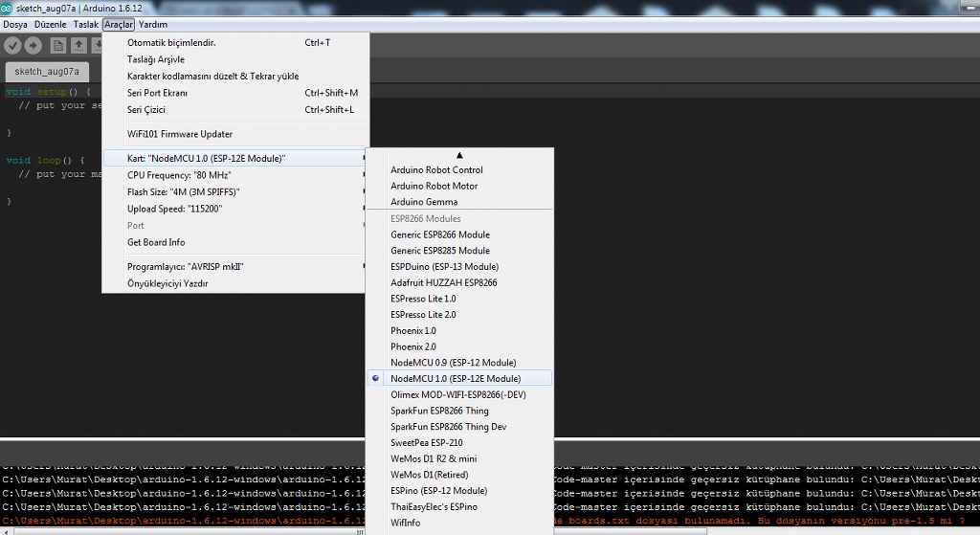Select ESPDuino (ESP-13 Module) board
The width and height of the screenshot is (980, 535).
click(x=459, y=266)
